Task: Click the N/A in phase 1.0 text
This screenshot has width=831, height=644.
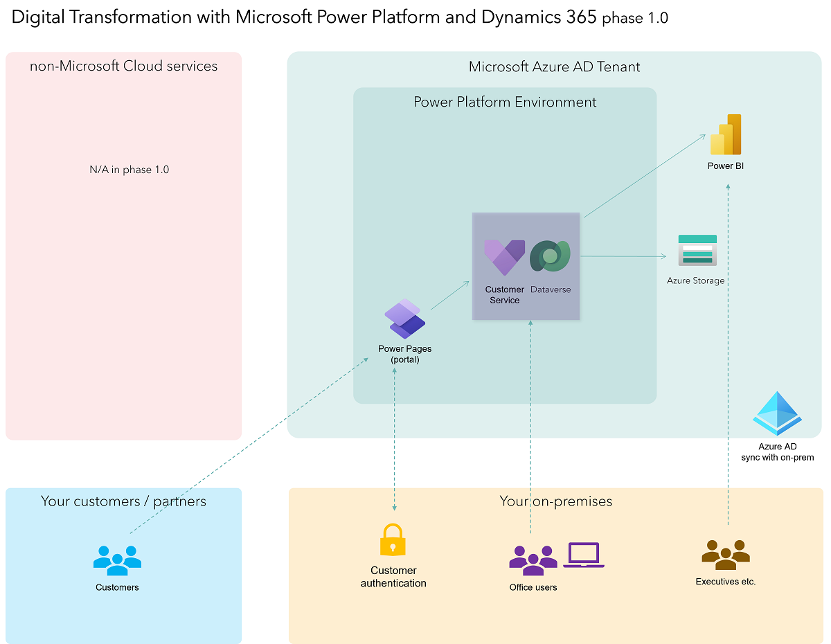Action: point(129,169)
